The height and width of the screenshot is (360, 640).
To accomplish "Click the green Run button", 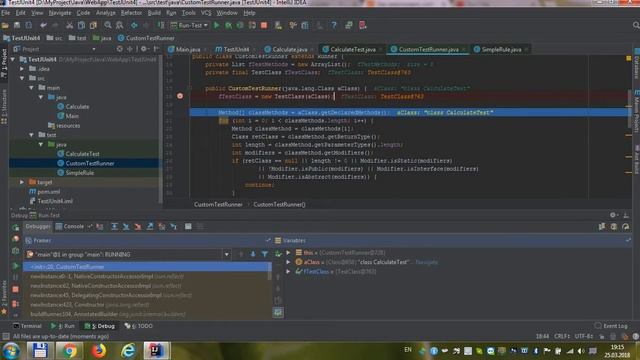I will pos(217,25).
